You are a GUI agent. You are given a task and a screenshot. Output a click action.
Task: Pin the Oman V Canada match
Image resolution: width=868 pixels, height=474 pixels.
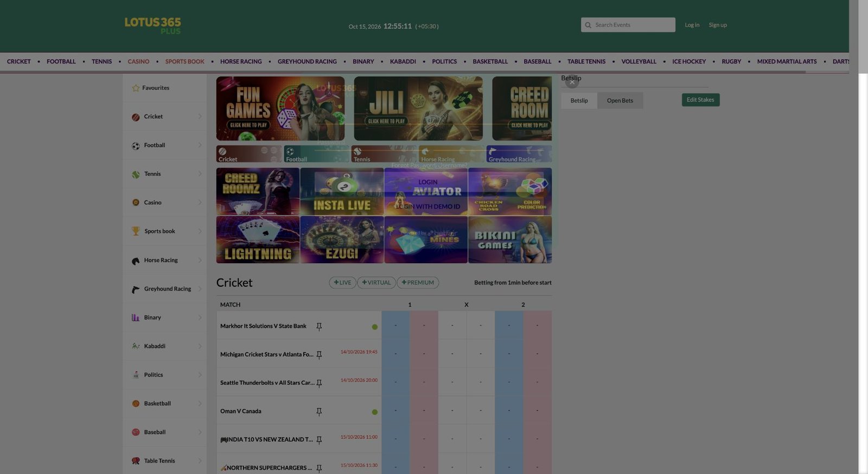pyautogui.click(x=319, y=412)
